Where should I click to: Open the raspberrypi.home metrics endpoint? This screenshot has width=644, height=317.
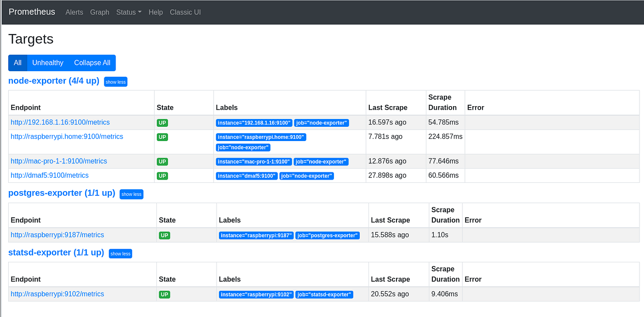67,136
